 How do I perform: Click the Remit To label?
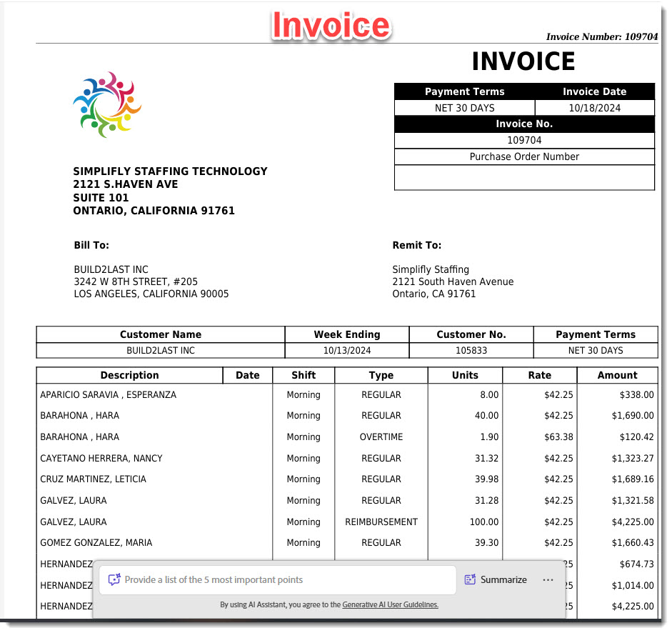[417, 245]
